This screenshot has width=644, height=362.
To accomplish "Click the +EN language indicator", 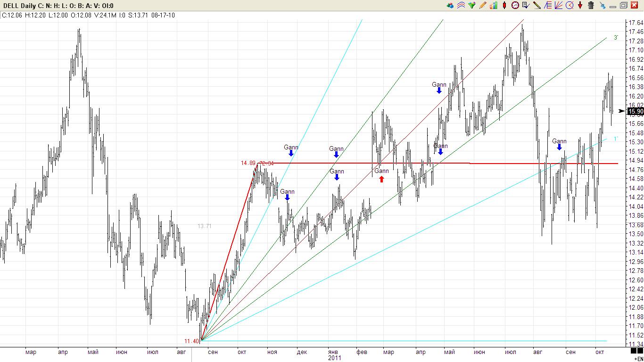I will click(x=638, y=359).
